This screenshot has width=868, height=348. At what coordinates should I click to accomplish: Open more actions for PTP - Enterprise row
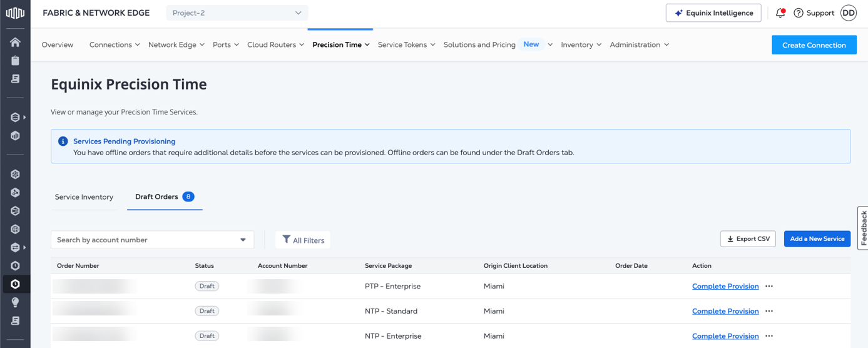pyautogui.click(x=769, y=286)
